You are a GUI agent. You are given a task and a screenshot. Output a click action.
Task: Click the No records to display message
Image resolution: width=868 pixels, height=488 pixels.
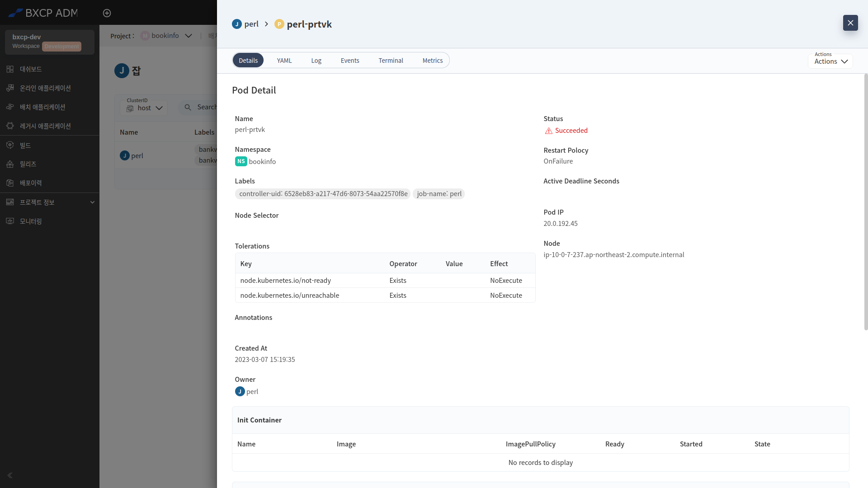click(x=541, y=463)
